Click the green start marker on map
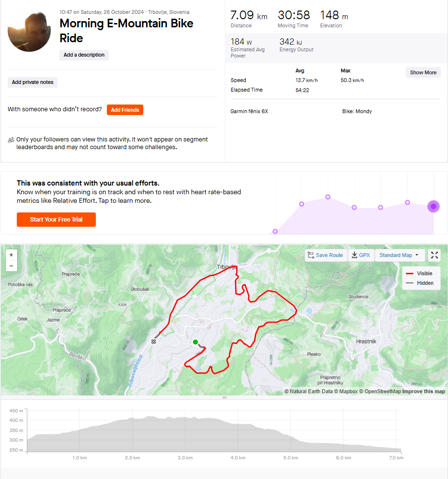This screenshot has width=448, height=479. (x=195, y=342)
